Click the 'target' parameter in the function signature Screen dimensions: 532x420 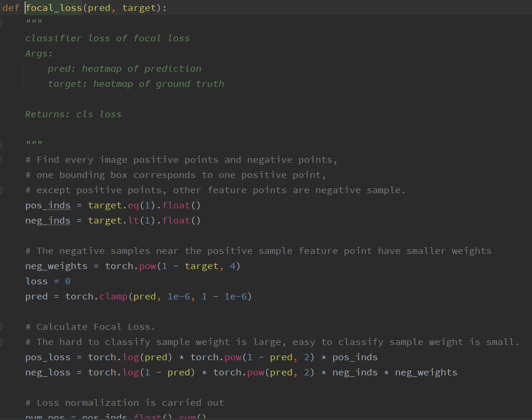coord(139,8)
